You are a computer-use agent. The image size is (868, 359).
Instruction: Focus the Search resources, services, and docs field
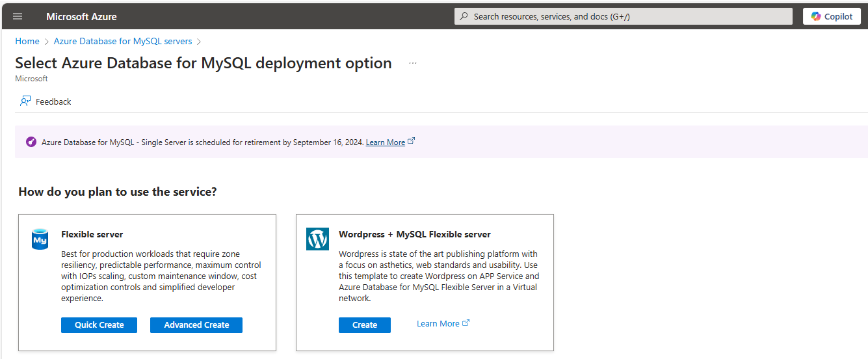(624, 16)
